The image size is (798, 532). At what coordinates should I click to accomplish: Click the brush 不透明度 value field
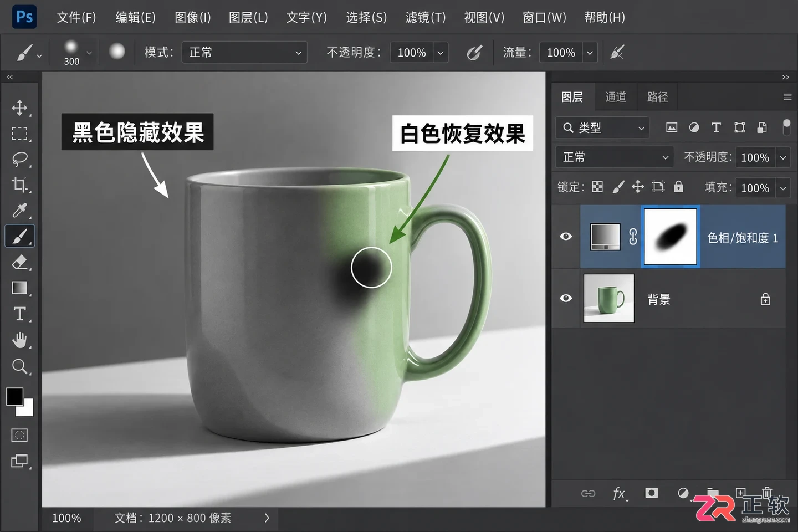412,53
